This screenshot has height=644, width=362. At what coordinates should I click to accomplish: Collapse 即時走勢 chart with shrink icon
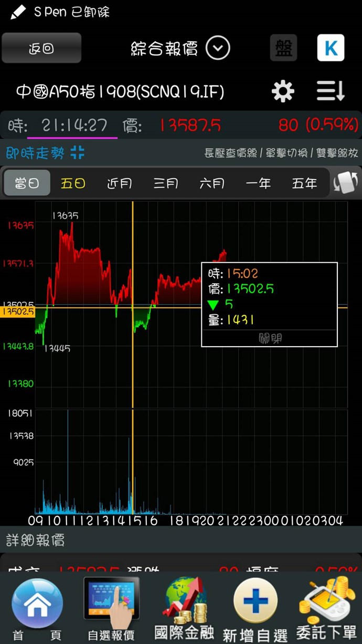click(78, 153)
